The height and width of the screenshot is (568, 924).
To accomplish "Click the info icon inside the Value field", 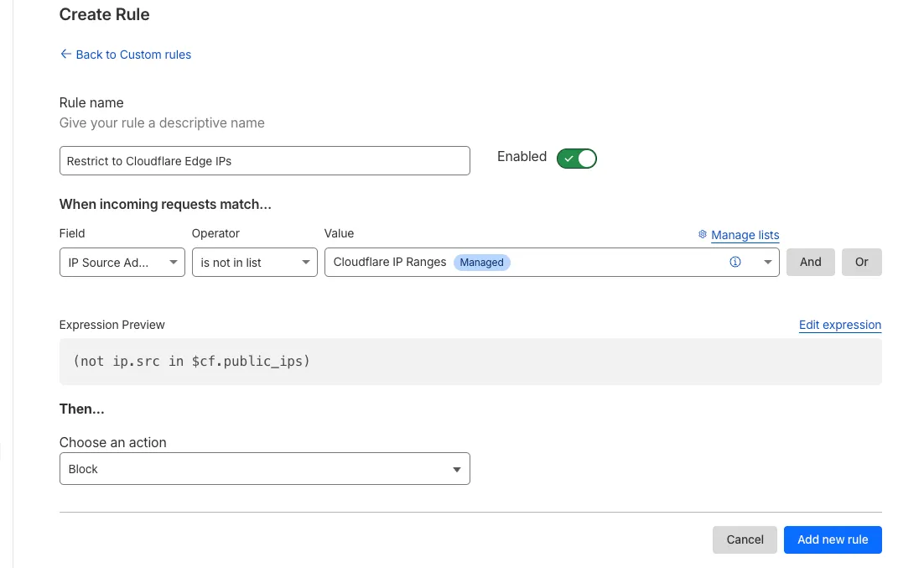I will (735, 262).
